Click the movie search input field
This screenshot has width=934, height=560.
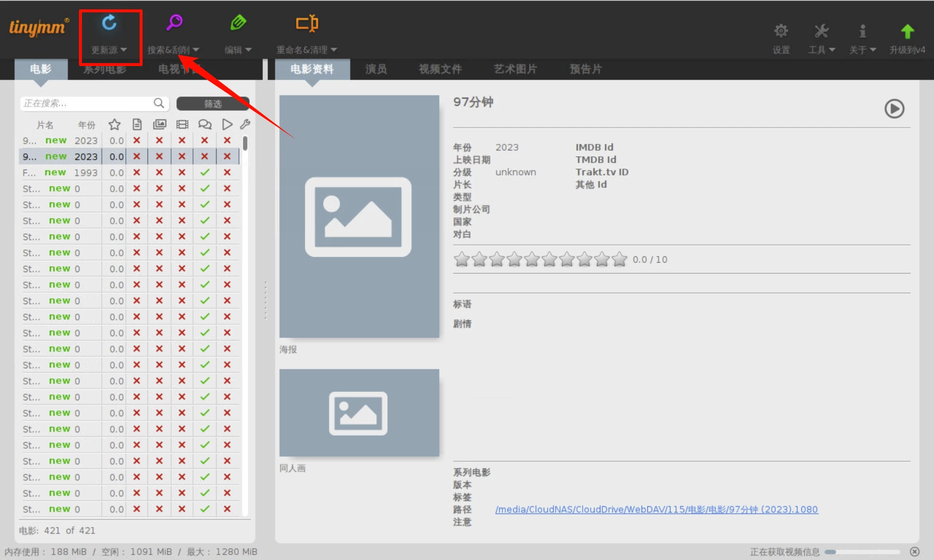[x=86, y=104]
